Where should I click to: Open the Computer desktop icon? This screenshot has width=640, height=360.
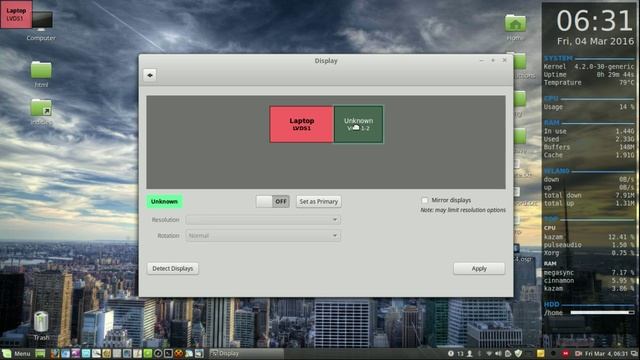pos(41,26)
